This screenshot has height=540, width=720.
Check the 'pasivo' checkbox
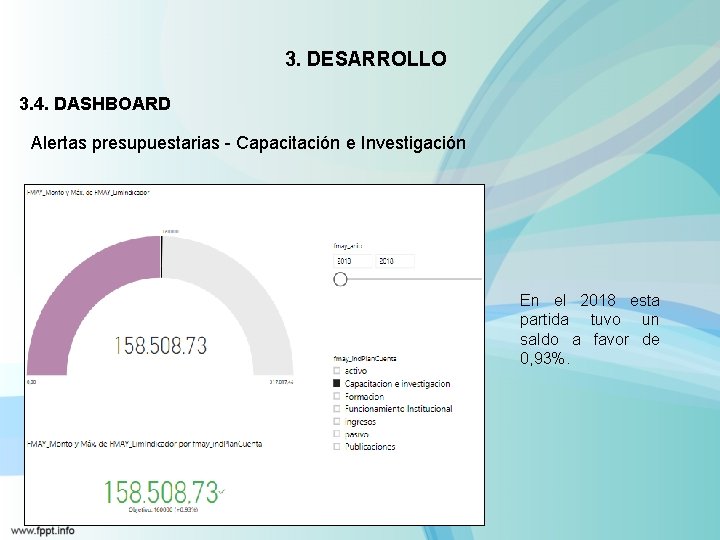[x=337, y=433]
